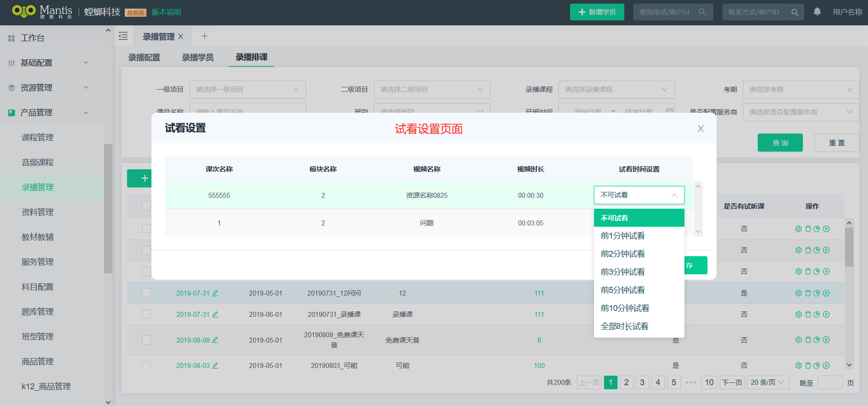Click 新增学员 button
Viewport: 868px width, 406px height.
(597, 12)
